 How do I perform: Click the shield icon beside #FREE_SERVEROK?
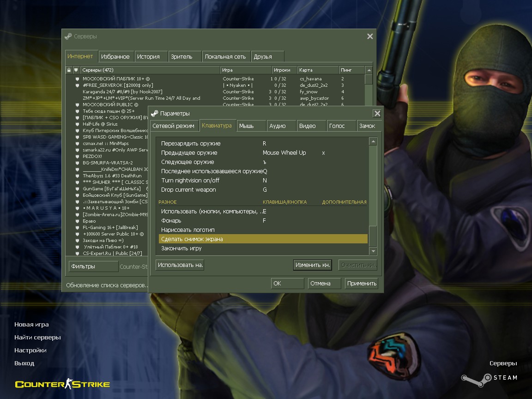tap(78, 85)
